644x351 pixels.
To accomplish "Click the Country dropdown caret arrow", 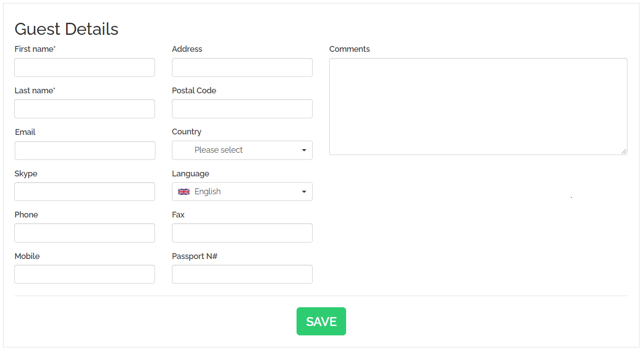I will click(304, 150).
